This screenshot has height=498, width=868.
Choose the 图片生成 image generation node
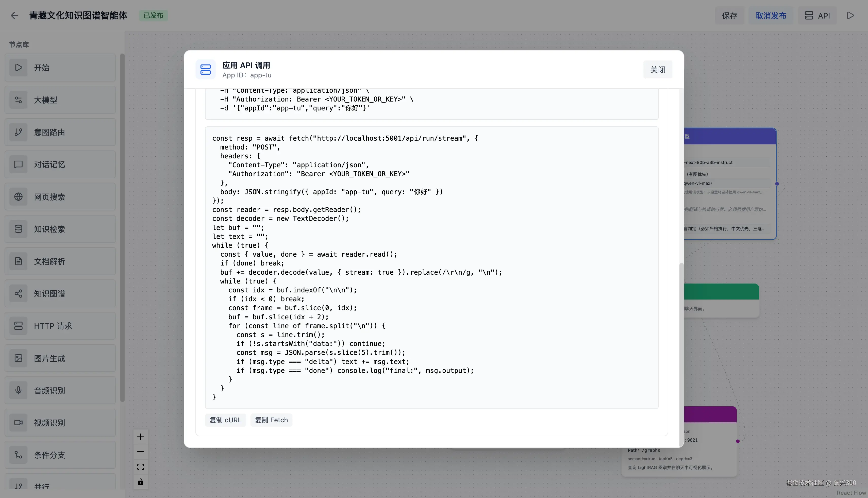[60, 358]
